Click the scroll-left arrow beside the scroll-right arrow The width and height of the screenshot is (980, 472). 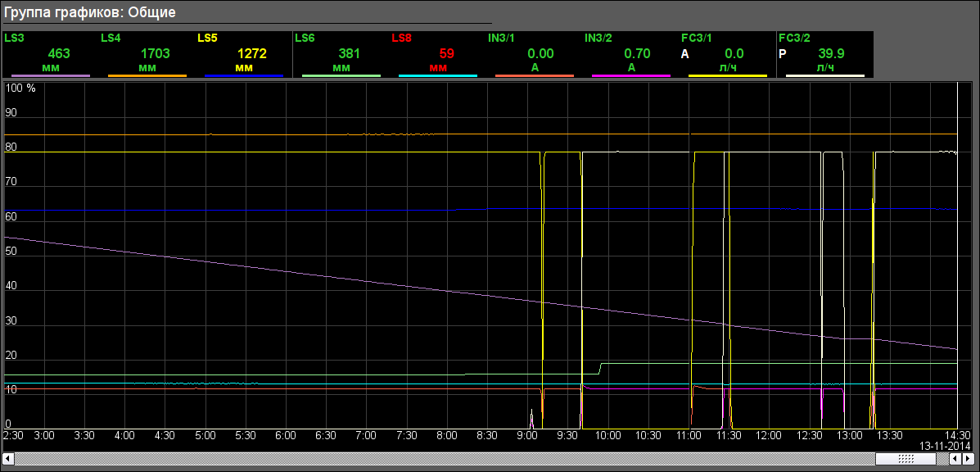955,459
